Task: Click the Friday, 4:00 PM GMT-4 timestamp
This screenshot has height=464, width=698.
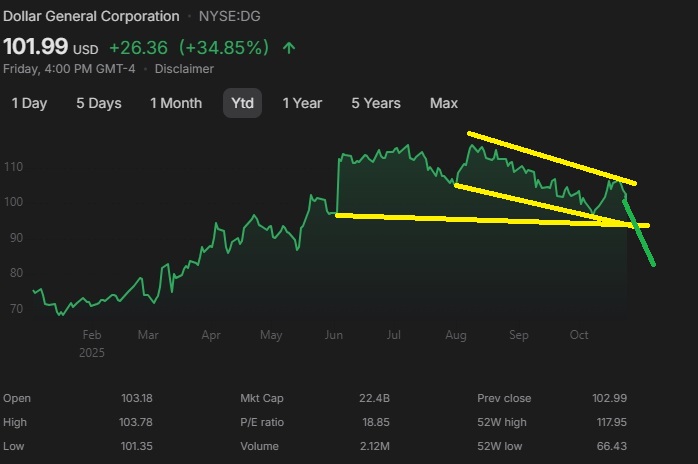Action: (x=69, y=69)
